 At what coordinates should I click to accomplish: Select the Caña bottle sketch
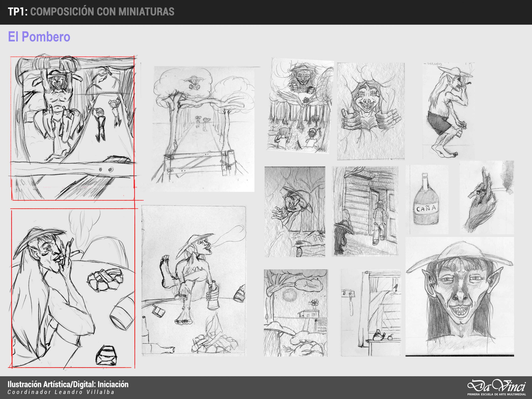[x=426, y=200]
